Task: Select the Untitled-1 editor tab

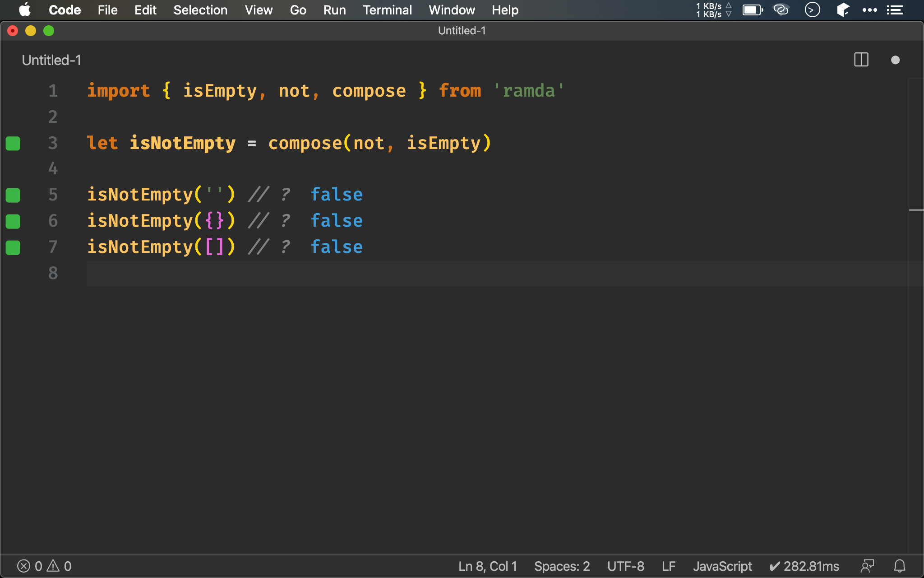Action: (51, 60)
